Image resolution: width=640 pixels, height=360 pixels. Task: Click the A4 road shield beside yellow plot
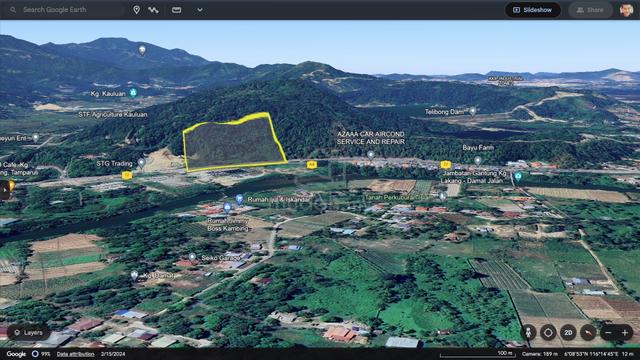(x=311, y=164)
